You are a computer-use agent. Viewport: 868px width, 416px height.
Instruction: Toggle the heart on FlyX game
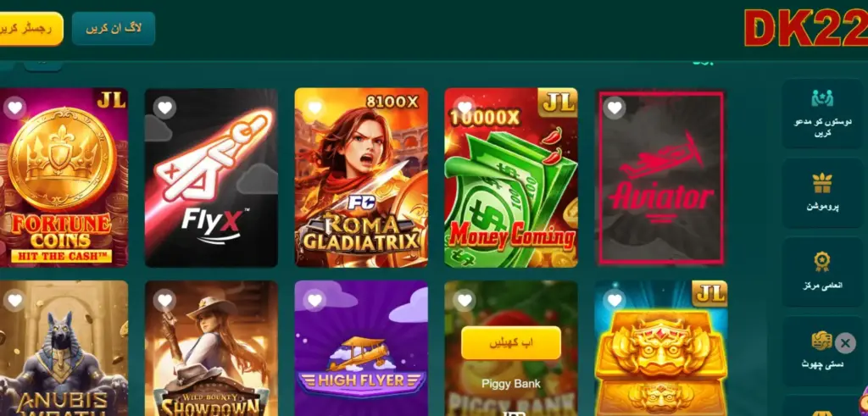pos(164,108)
